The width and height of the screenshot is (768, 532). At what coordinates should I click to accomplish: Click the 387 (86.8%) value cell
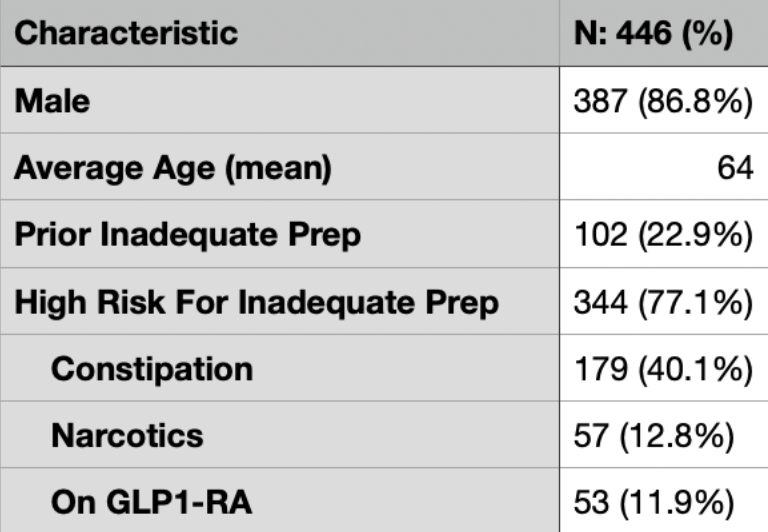(x=664, y=100)
